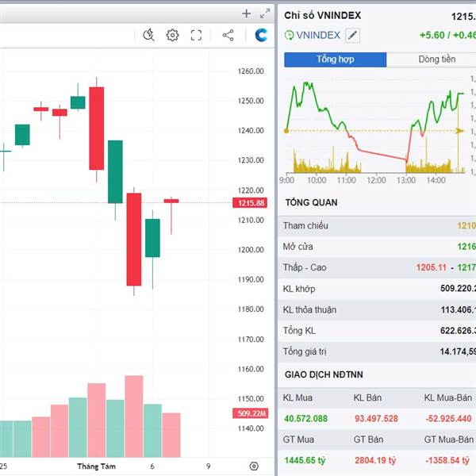Click KL Bán value 93.497.528
The height and width of the screenshot is (476, 476).
click(x=376, y=419)
